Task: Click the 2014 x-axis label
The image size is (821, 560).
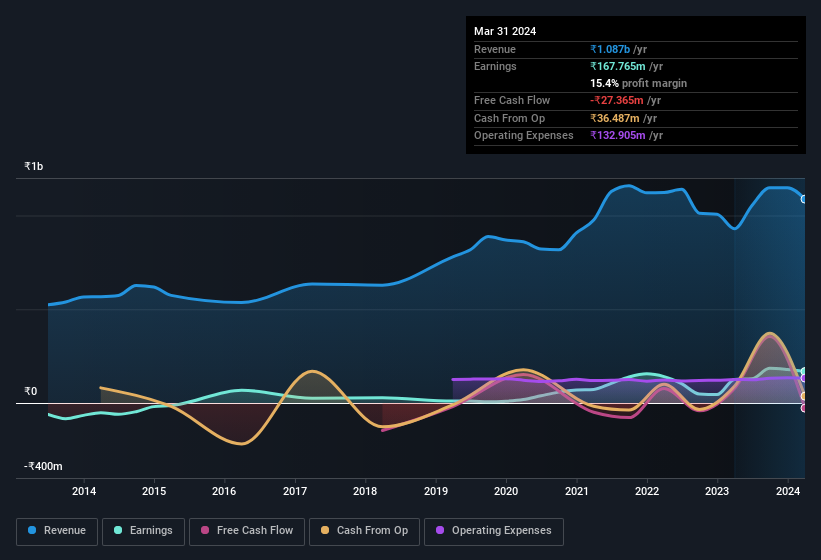Action: pyautogui.click(x=84, y=491)
